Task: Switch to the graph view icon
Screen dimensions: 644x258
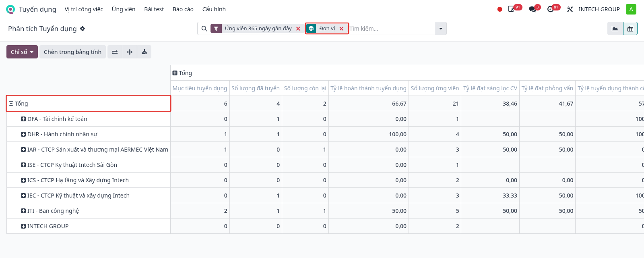Action: 615,29
